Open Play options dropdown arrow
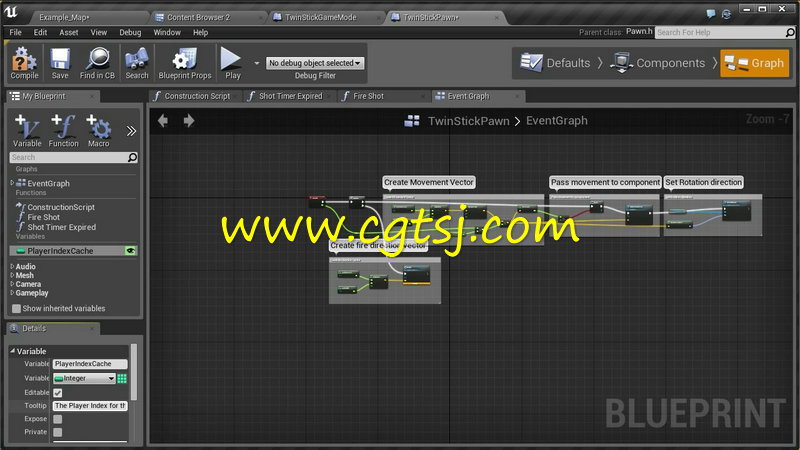The image size is (800, 450). (257, 63)
